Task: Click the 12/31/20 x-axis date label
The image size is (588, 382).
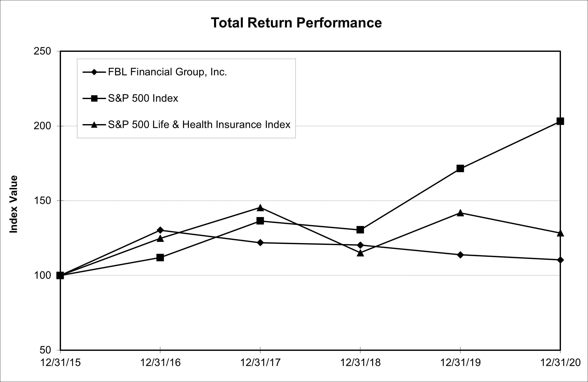Action: click(560, 363)
